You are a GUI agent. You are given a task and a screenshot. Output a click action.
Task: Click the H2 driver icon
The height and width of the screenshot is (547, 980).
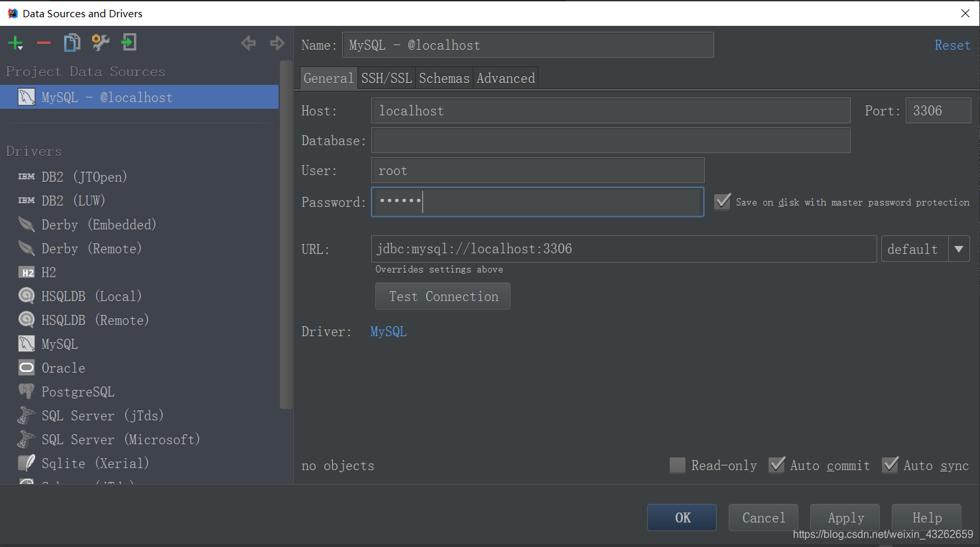point(27,273)
